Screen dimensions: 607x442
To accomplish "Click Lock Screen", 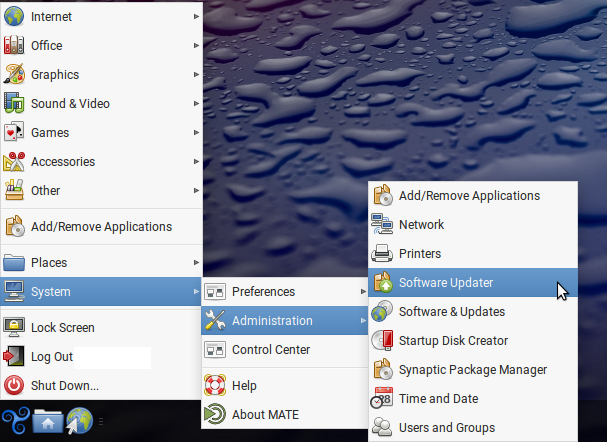I will [62, 328].
